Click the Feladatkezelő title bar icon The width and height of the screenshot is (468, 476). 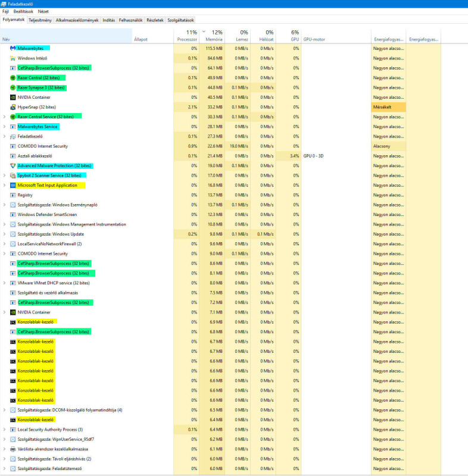click(4, 4)
